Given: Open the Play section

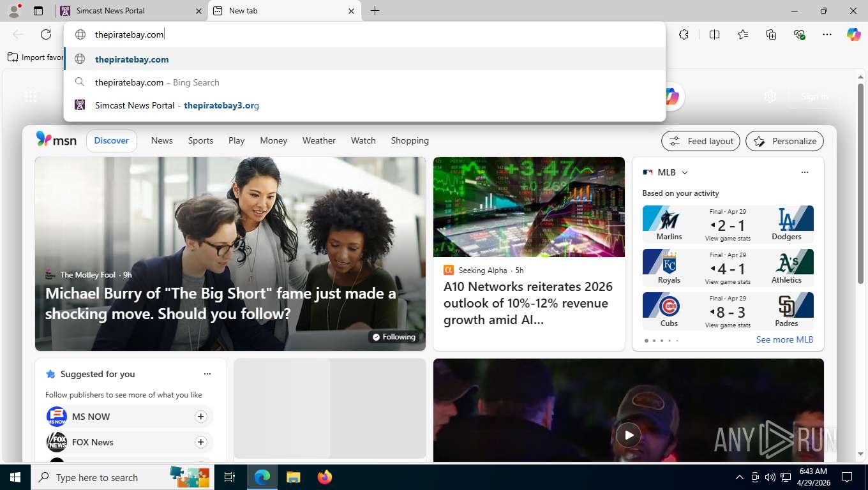Looking at the screenshot, I should [237, 140].
